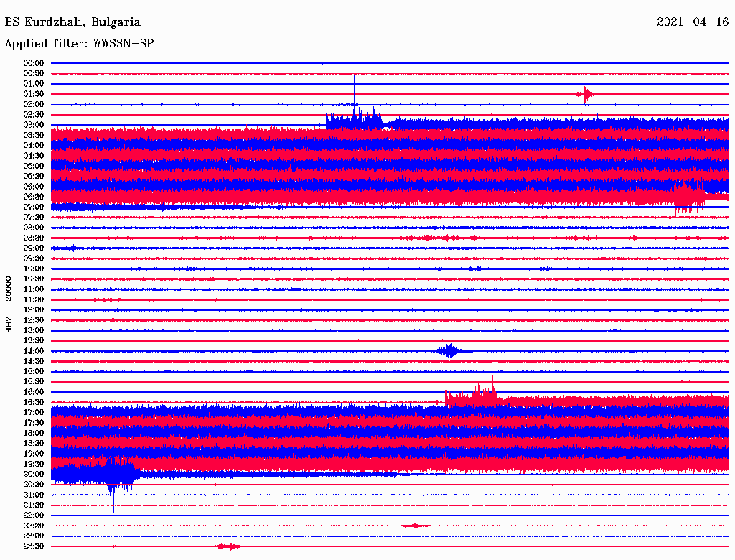Click the 23:30 time label
This screenshot has height=560, width=735.
pyautogui.click(x=34, y=546)
